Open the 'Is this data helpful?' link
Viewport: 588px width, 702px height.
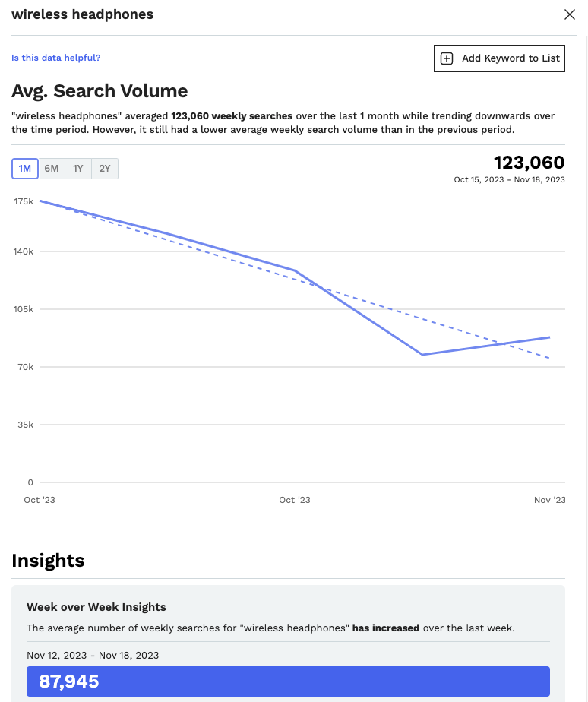tap(56, 58)
